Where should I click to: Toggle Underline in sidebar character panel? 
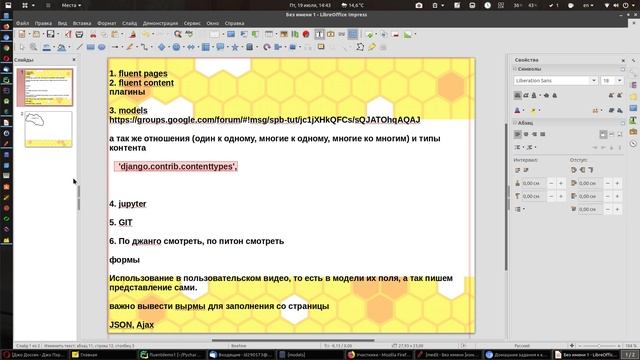[x=534, y=95]
